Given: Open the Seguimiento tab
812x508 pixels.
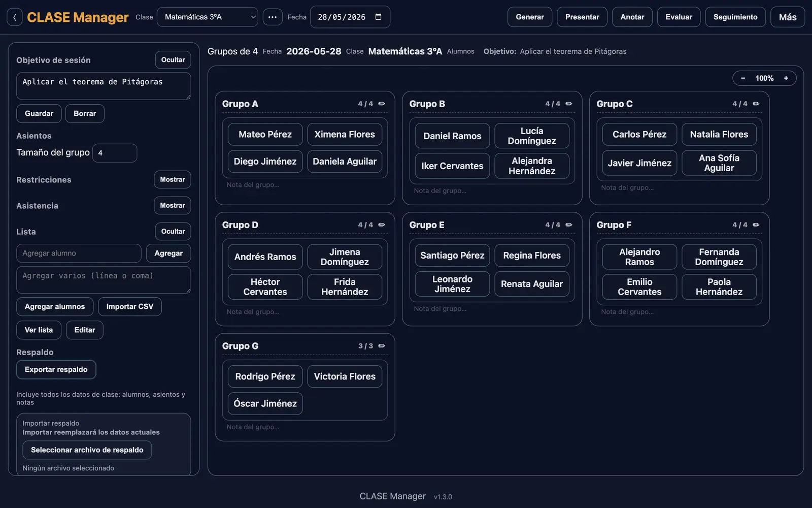Looking at the screenshot, I should (x=735, y=17).
